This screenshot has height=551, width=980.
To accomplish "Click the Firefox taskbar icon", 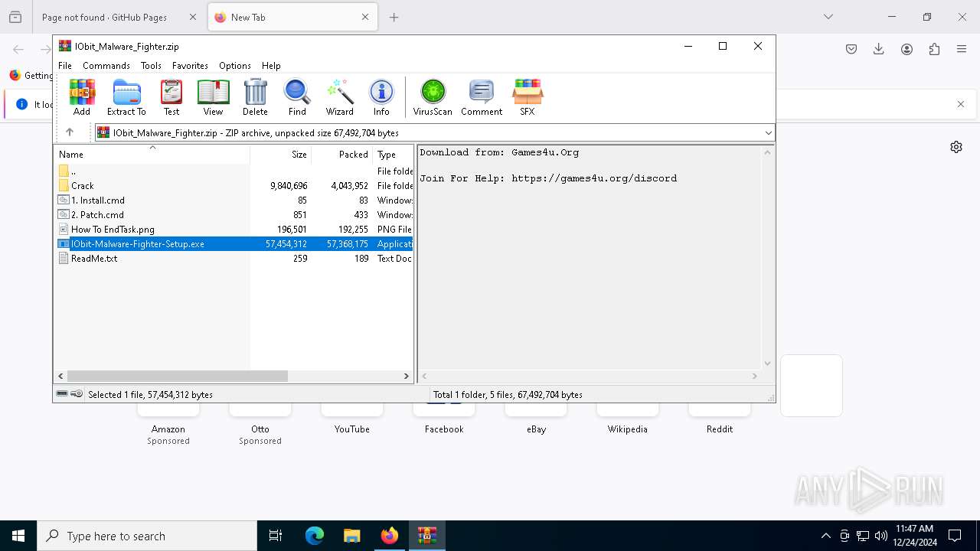I will [390, 536].
